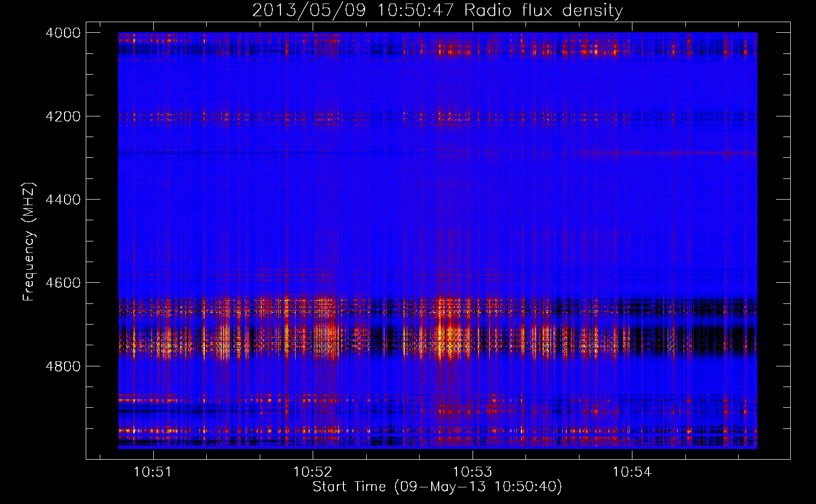Click the 4000 frequency tick label

coord(63,33)
